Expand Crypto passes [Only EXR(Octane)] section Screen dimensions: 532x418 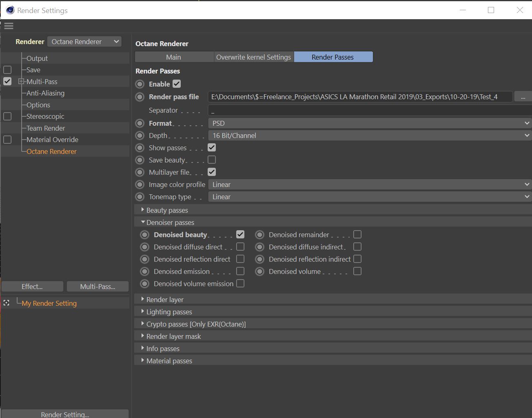[x=142, y=324]
